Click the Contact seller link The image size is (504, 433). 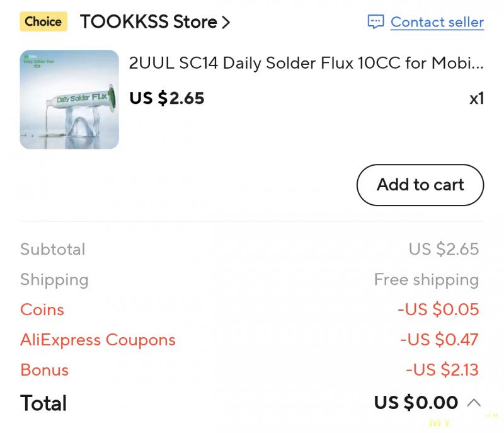(437, 22)
